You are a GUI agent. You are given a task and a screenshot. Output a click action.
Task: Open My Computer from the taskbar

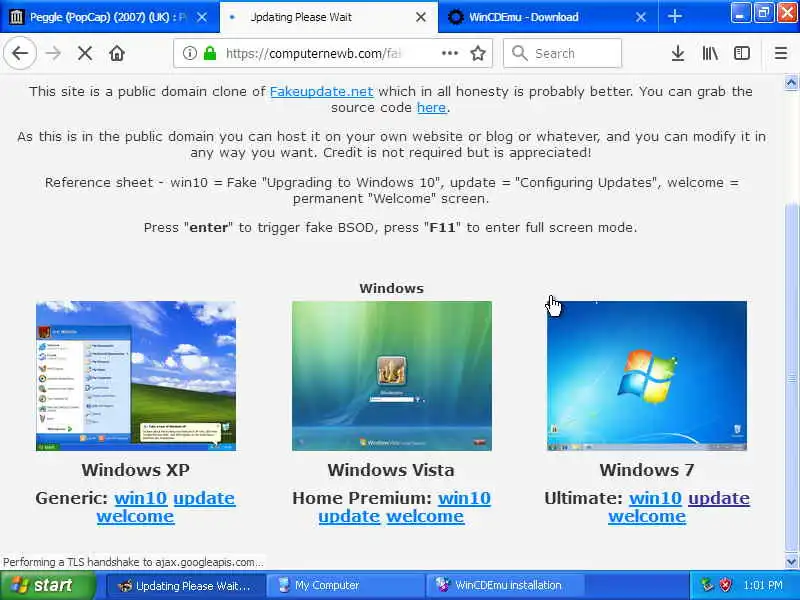coord(346,586)
